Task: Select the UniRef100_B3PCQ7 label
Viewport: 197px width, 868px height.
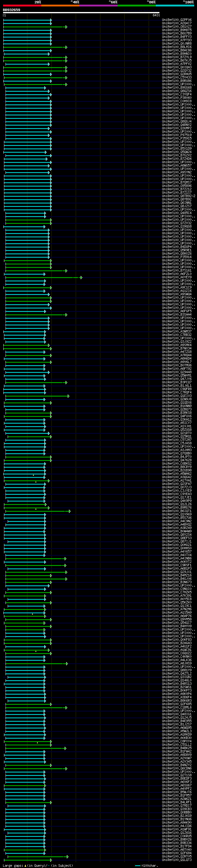Action: [x=177, y=382]
